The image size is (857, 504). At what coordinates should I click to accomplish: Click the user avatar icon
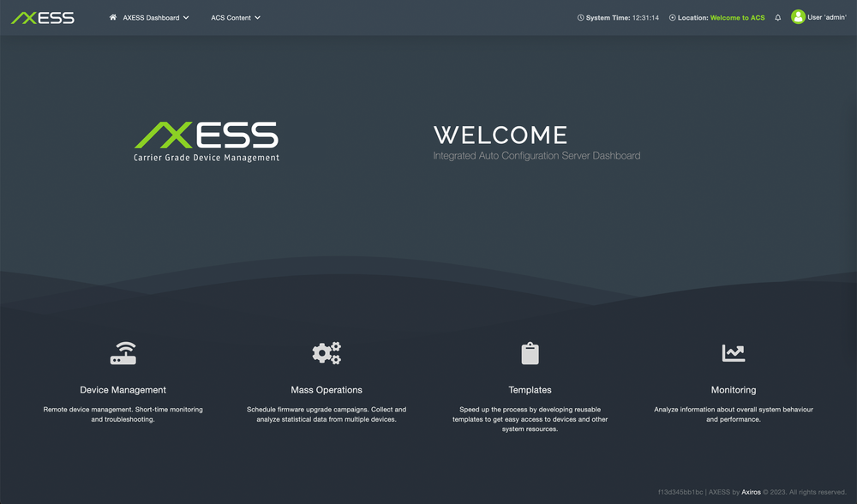[799, 17]
